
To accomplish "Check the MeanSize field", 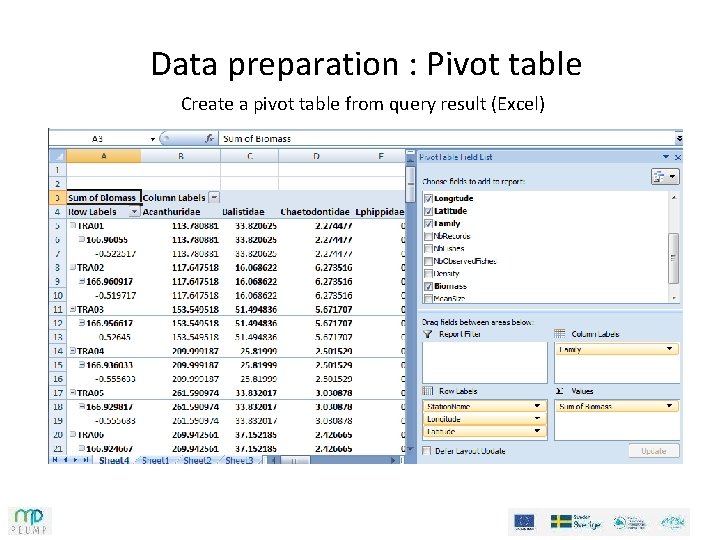I will point(428,298).
